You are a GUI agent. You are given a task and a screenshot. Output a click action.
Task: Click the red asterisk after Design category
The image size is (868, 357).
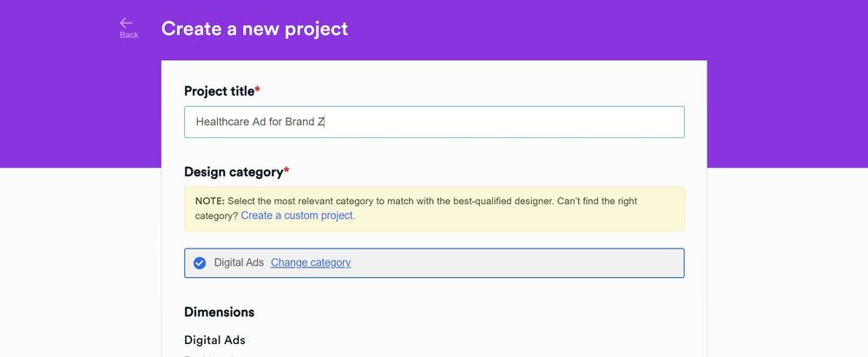pyautogui.click(x=286, y=170)
